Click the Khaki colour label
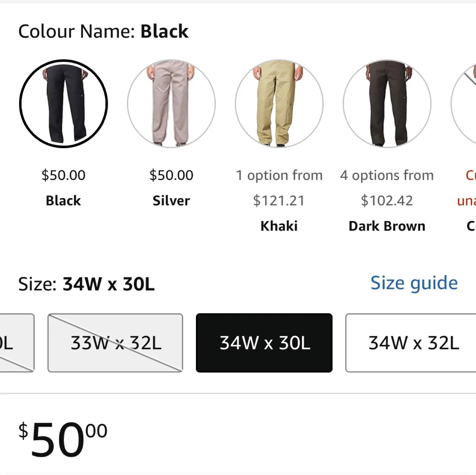The image size is (476, 475). (x=279, y=226)
